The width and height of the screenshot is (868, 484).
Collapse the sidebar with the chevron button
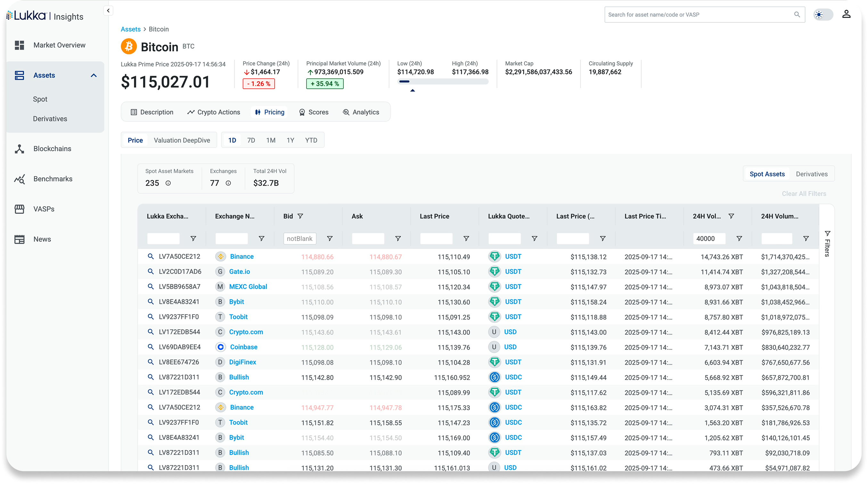(108, 11)
